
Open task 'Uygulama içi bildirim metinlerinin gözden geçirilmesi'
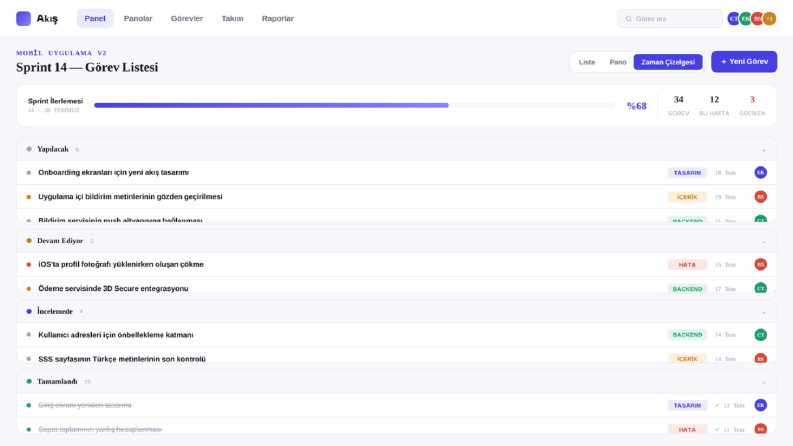[130, 197]
